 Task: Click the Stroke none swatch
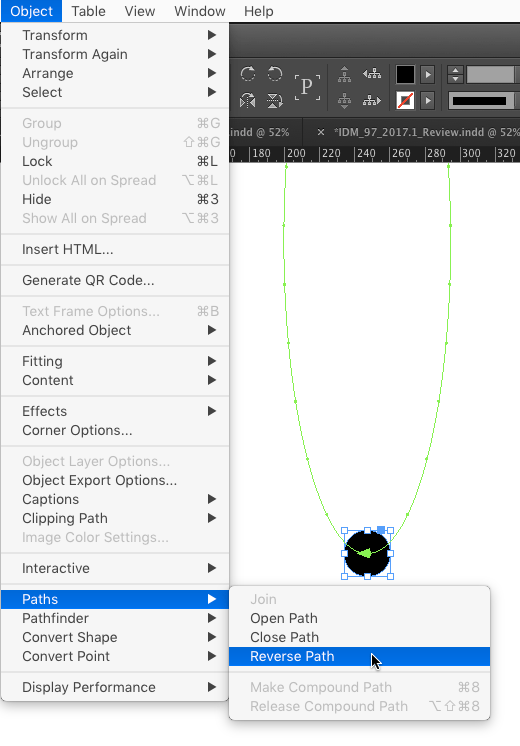click(x=405, y=100)
